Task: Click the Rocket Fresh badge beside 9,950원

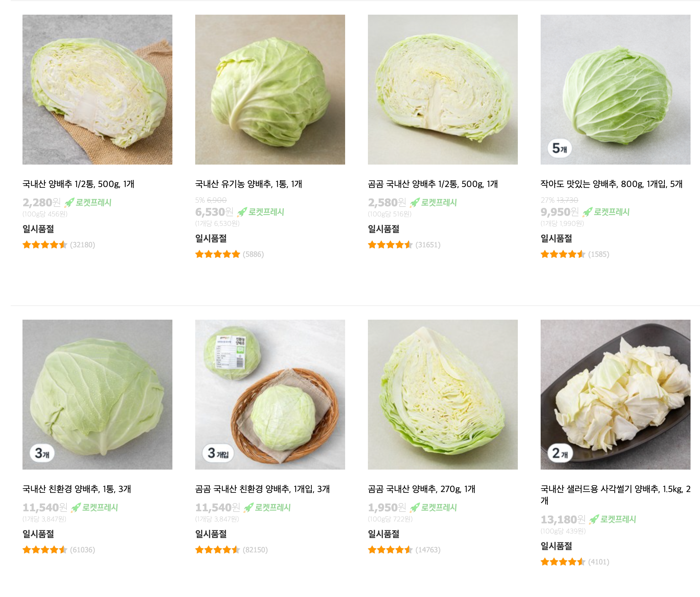Action: click(606, 212)
